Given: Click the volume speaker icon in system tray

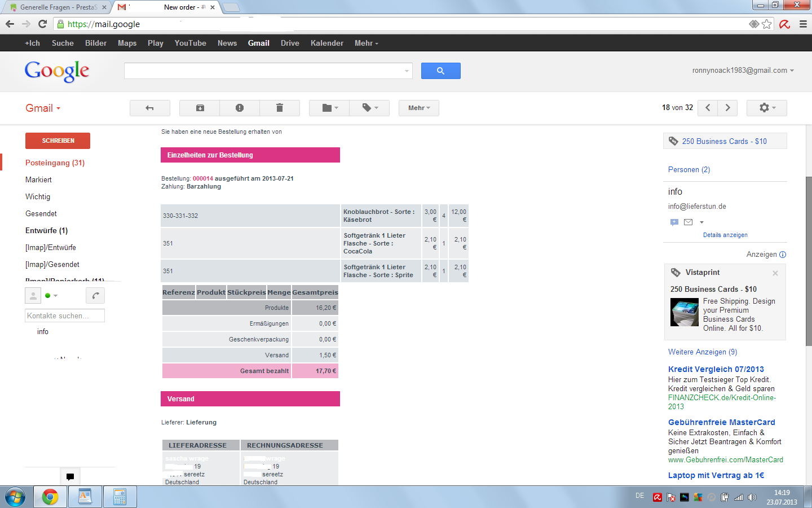Looking at the screenshot, I should coord(752,497).
